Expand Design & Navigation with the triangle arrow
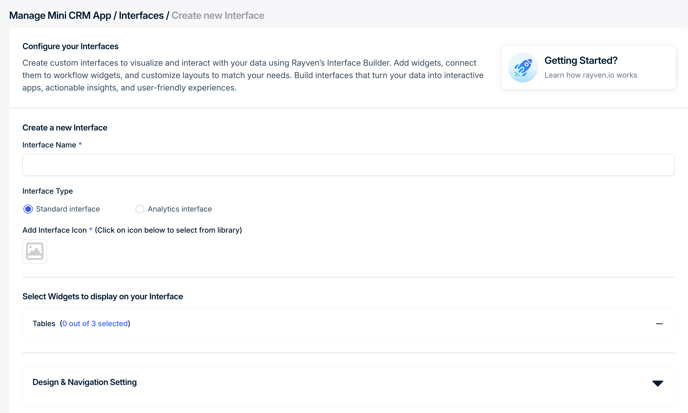688x413 pixels. 657,383
